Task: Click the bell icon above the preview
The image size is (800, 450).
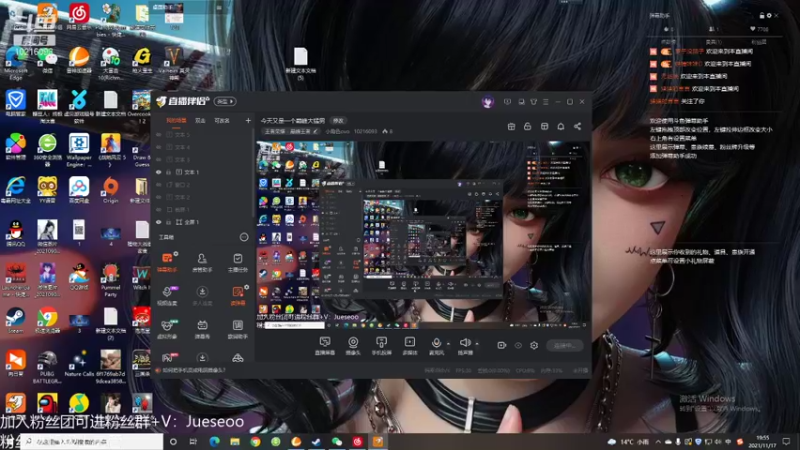Action: (x=561, y=126)
